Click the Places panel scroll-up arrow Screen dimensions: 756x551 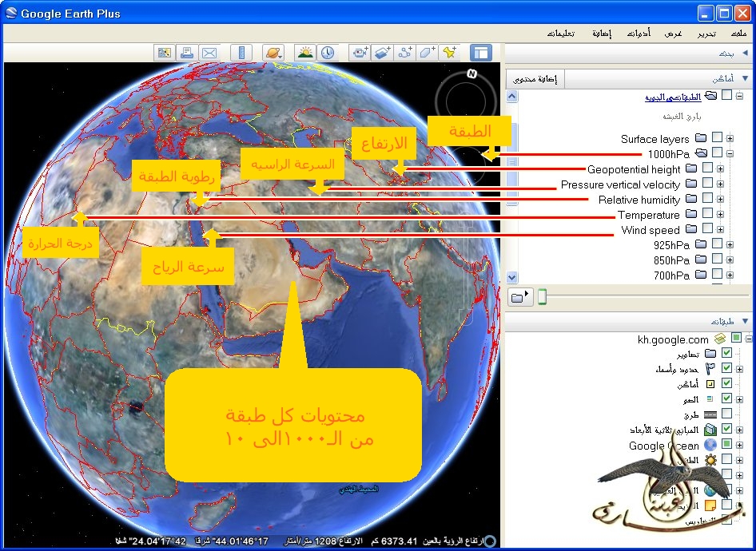[x=512, y=97]
